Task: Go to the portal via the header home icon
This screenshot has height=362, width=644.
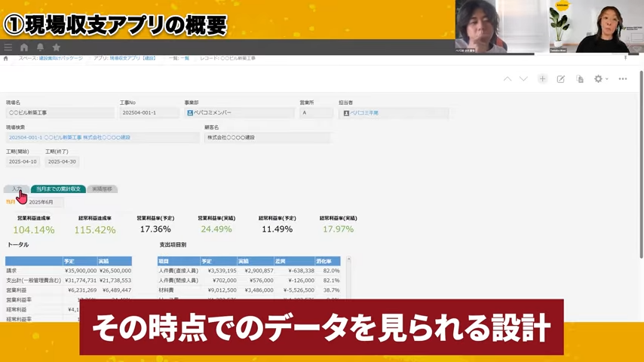Action: [x=24, y=48]
